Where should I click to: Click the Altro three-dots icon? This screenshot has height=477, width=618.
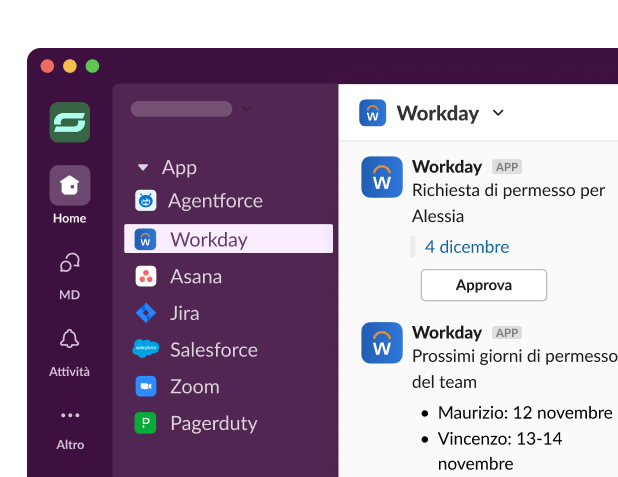(x=70, y=415)
